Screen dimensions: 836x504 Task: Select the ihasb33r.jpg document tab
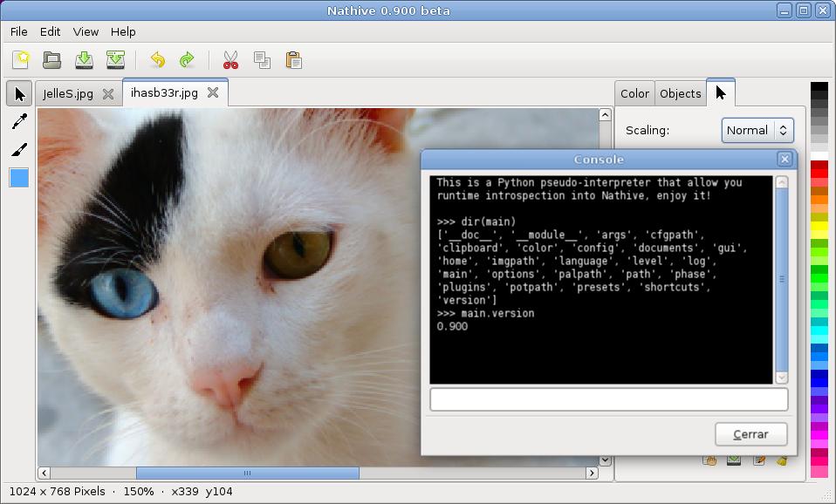(x=164, y=92)
